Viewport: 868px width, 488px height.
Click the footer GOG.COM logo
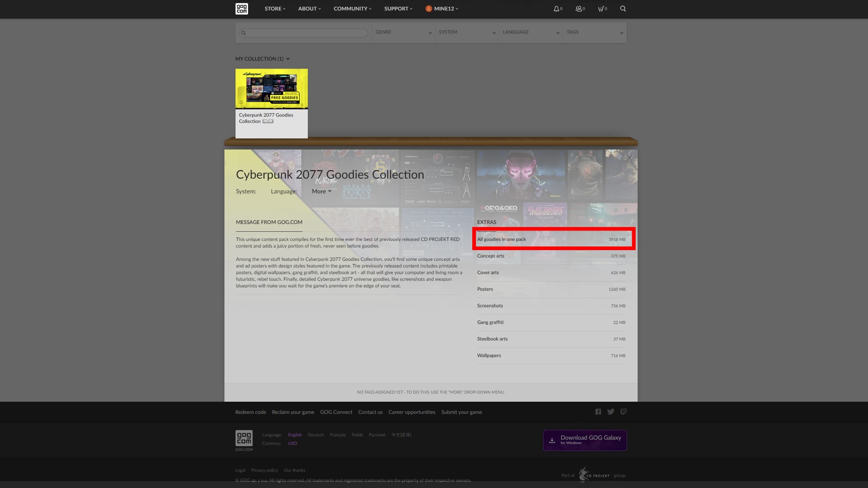click(244, 440)
